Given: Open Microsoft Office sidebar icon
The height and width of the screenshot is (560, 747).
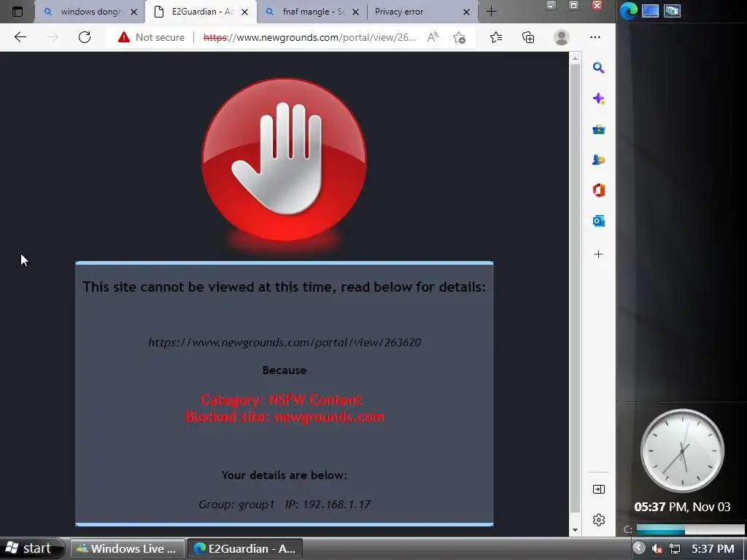Looking at the screenshot, I should (599, 190).
